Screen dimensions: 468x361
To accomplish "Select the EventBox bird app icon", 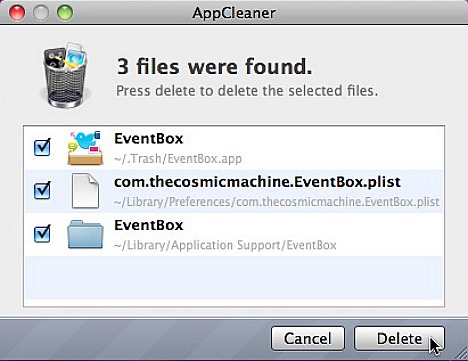I will 85,148.
